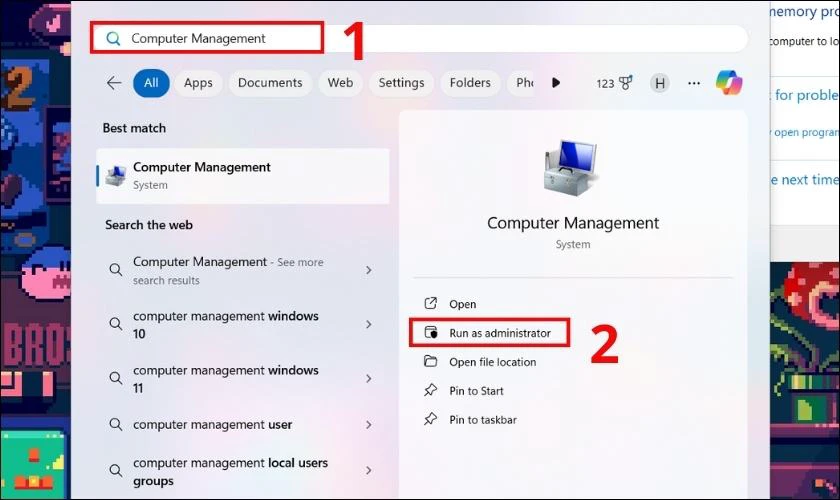Viewport: 840px width, 500px height.
Task: Click large Computer Management icon in preview pane
Action: coord(572,168)
